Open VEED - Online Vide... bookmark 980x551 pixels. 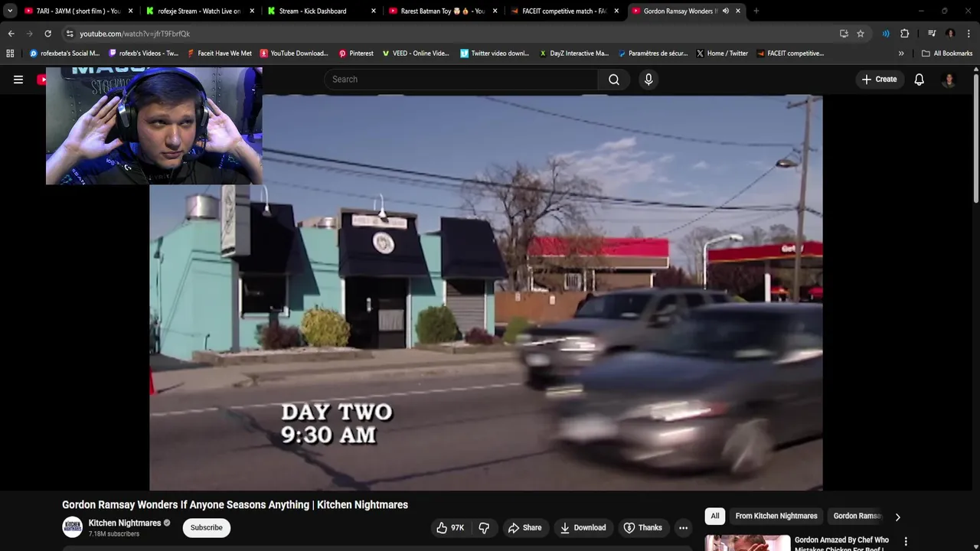click(x=416, y=54)
